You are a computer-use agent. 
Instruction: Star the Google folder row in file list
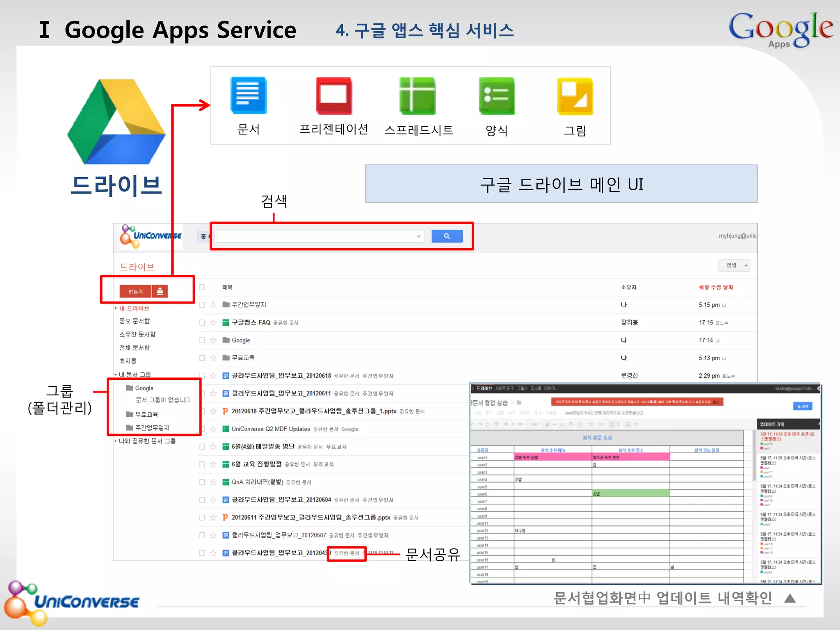(x=213, y=340)
